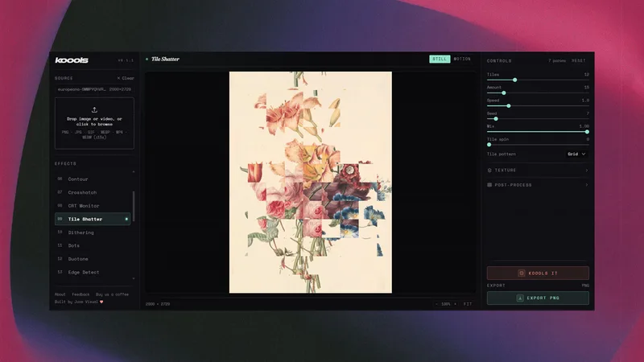Select the Edge Detect effect

[93, 272]
